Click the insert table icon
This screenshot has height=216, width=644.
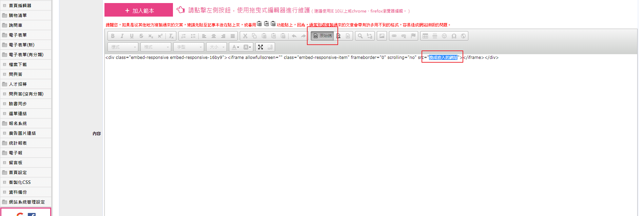click(x=425, y=36)
